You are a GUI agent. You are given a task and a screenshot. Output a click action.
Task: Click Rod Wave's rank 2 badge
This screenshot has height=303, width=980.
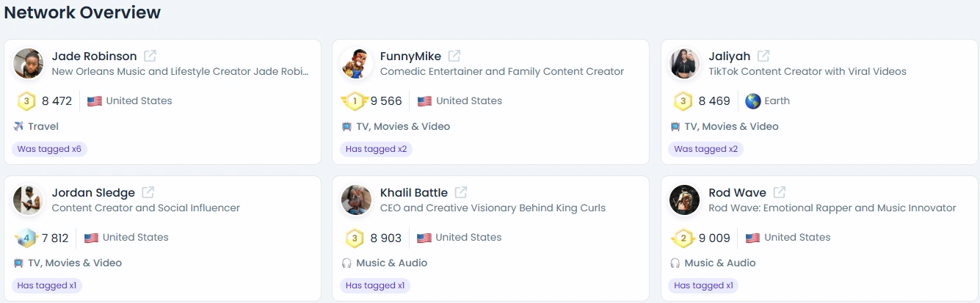[683, 238]
